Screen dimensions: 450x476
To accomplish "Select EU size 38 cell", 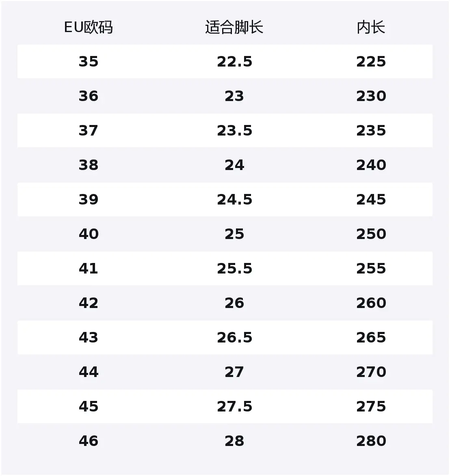I will [89, 165].
